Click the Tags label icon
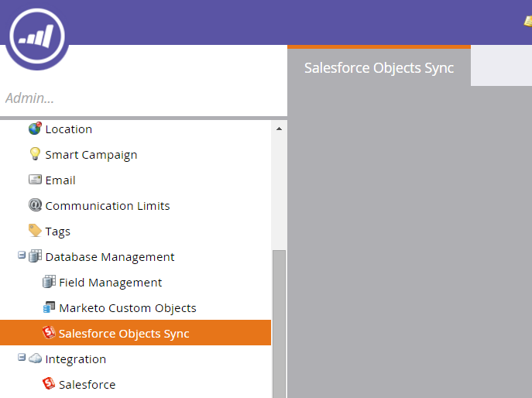The height and width of the screenshot is (398, 532). [35, 231]
